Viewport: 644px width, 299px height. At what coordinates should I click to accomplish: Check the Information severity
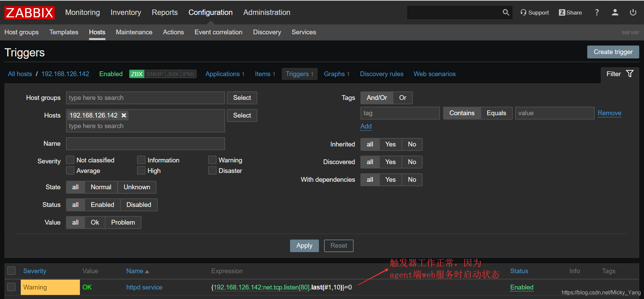point(141,160)
